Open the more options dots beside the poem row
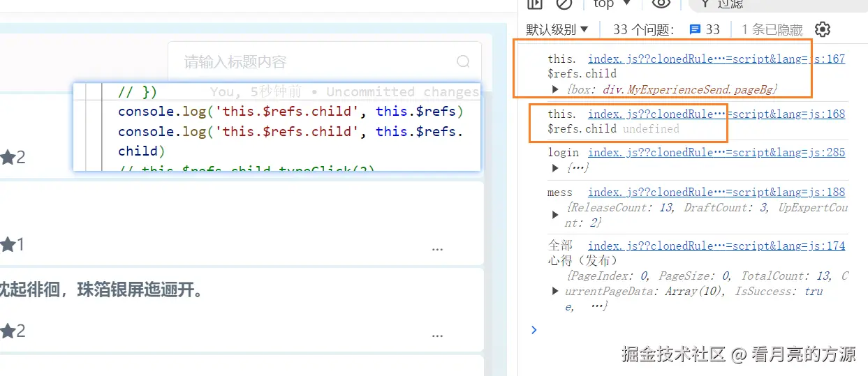The width and height of the screenshot is (868, 376). [x=437, y=335]
